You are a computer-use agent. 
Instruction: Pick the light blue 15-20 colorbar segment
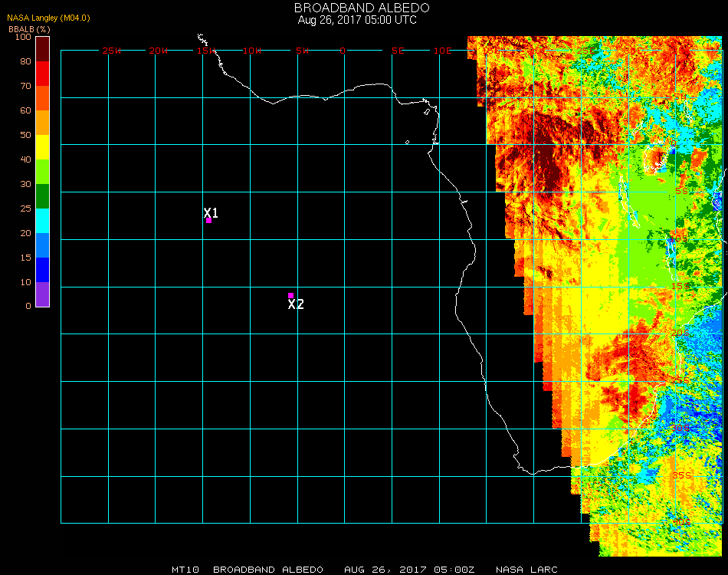[43, 245]
